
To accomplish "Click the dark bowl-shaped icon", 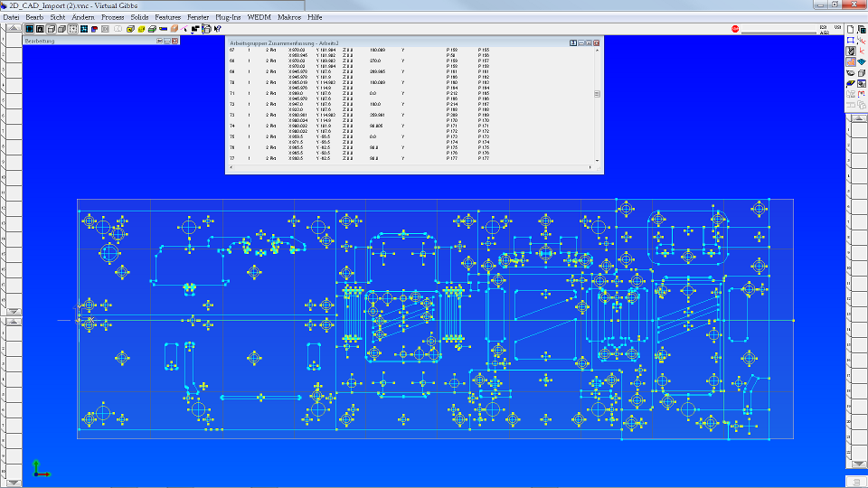I will (851, 73).
